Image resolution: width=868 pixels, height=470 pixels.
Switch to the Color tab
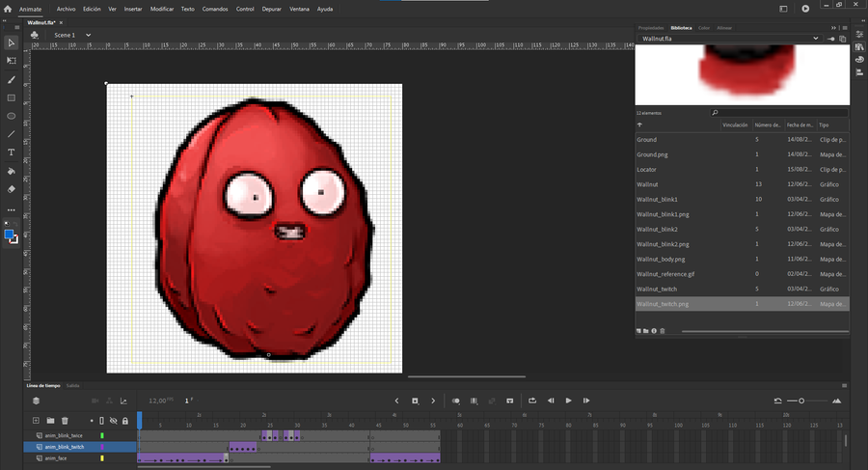tap(704, 28)
